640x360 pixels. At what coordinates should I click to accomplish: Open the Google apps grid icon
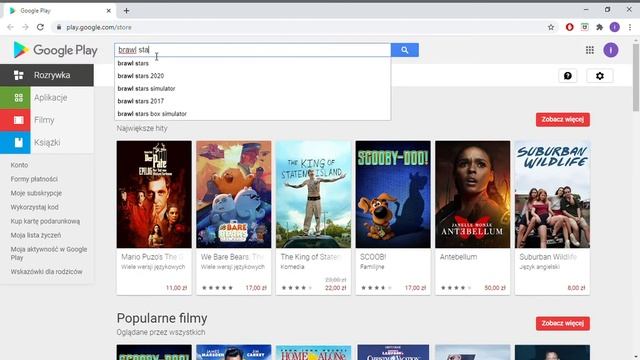pyautogui.click(x=589, y=50)
